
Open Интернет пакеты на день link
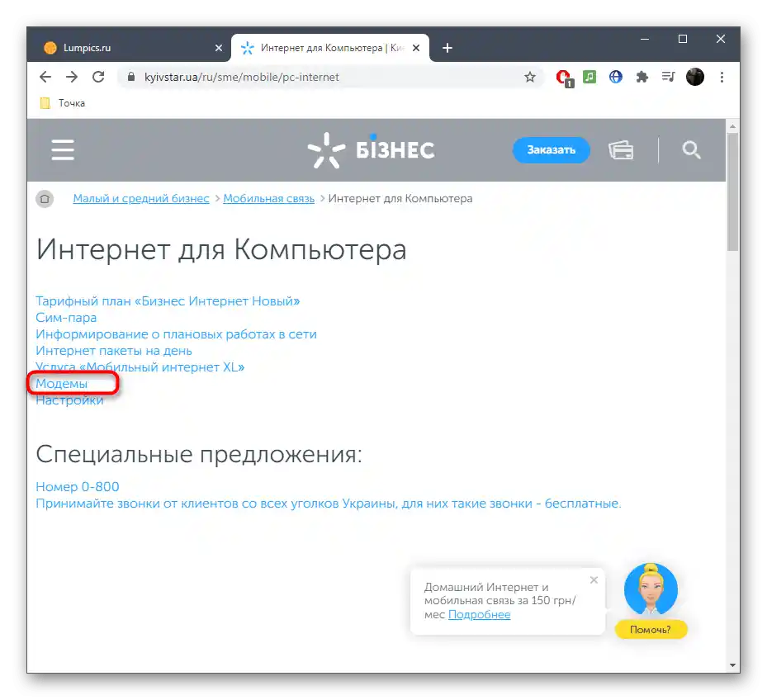[x=113, y=351]
